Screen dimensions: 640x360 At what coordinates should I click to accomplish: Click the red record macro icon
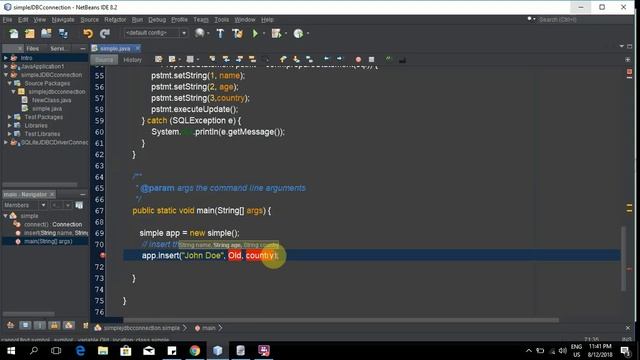358,60
